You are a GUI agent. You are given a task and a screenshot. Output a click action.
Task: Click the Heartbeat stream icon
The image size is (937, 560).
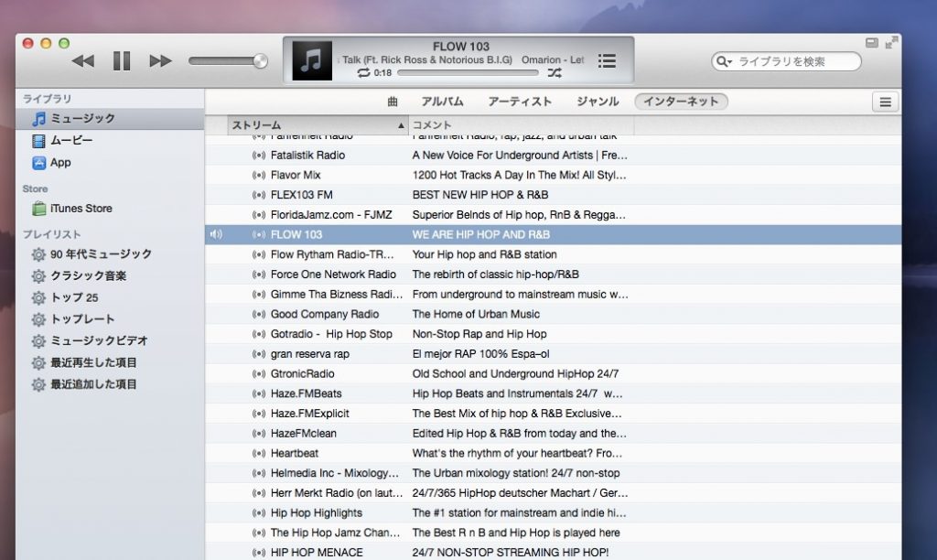pyautogui.click(x=259, y=453)
